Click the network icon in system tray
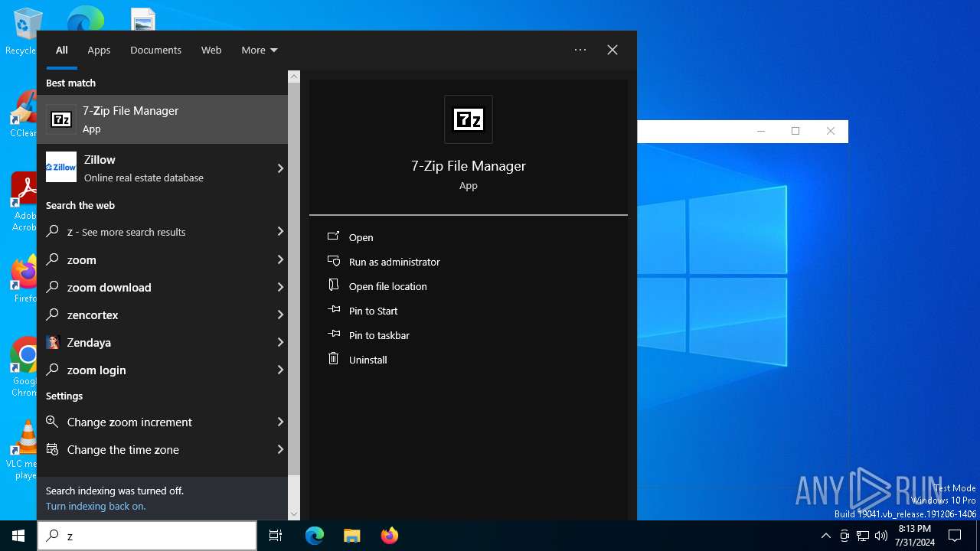This screenshot has width=980, height=551. click(x=863, y=536)
